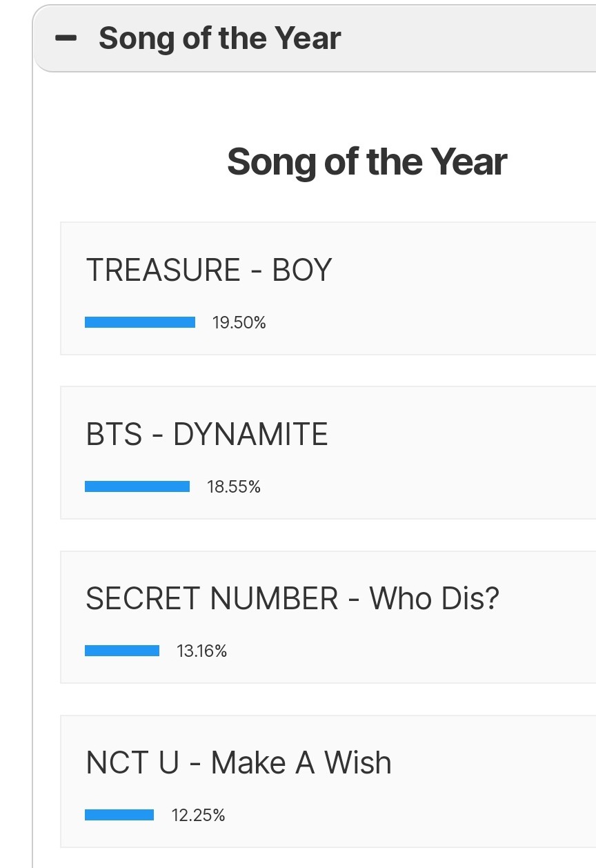Click the Song of the Year poll heading
Screen dimensions: 596x868
tap(366, 162)
